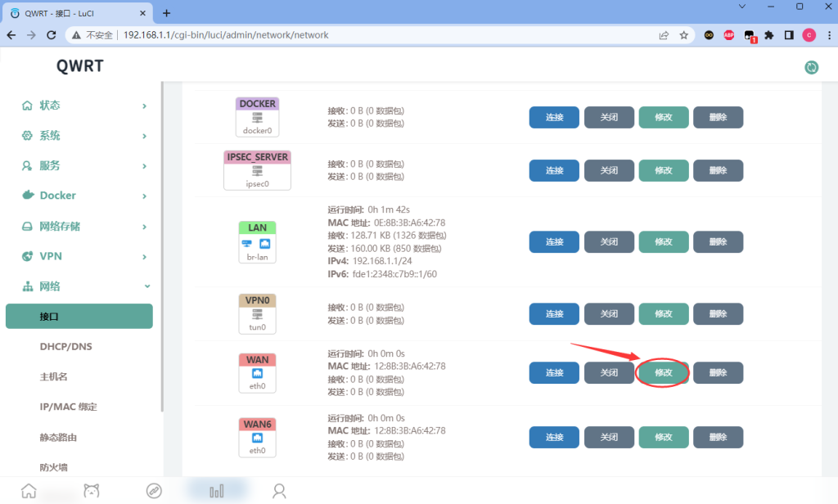This screenshot has width=838, height=504.
Task: Expand the 网络存储 sidebar menu
Action: coord(84,227)
